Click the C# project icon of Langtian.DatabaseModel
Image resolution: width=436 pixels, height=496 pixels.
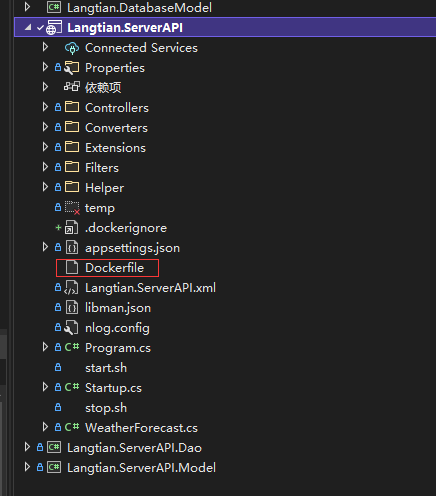(x=54, y=7)
